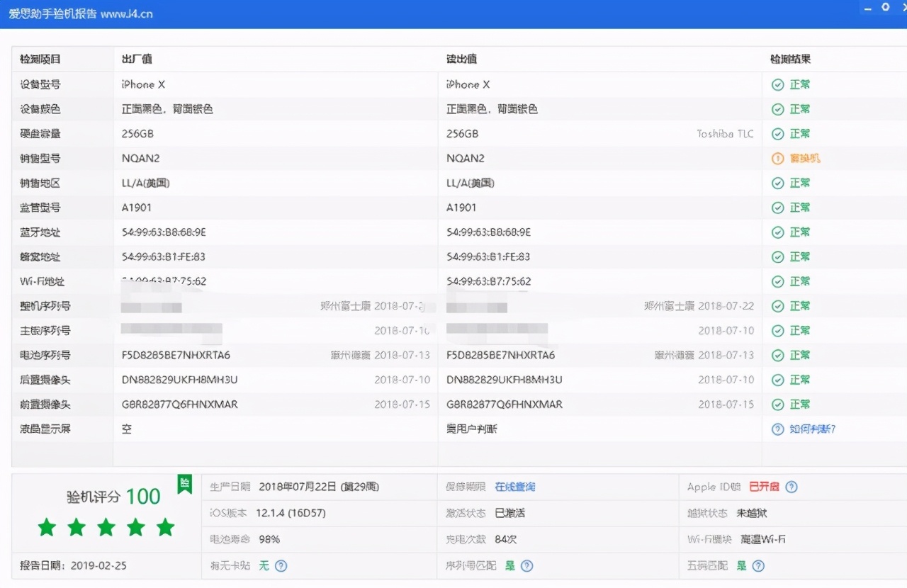Click the orange 官换机 warning icon on 销售型号 row
This screenshot has height=588, width=907.
coord(777,158)
